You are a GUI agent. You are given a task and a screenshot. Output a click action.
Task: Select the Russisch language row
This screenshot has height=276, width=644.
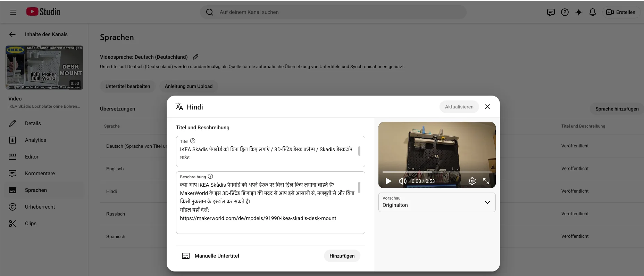point(116,214)
